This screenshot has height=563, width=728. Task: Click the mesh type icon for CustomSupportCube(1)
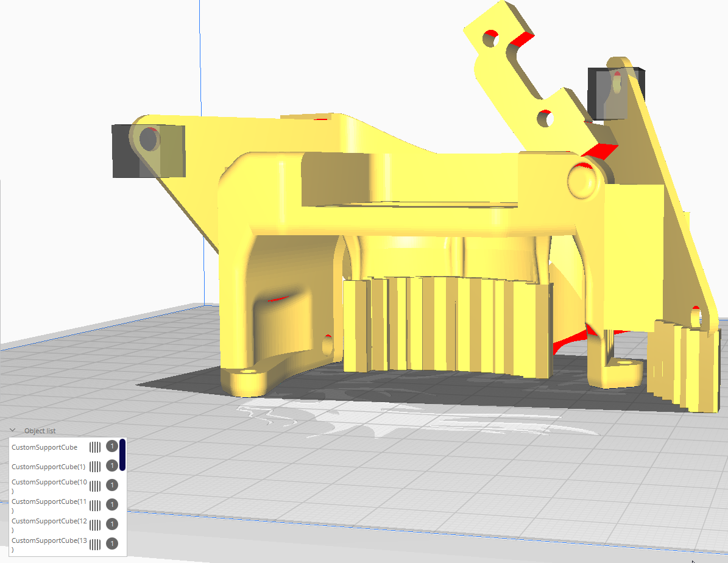pyautogui.click(x=95, y=466)
